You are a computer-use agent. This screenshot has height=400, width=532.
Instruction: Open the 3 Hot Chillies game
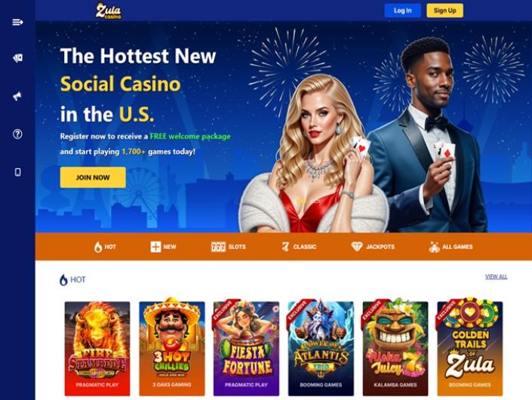(172, 349)
